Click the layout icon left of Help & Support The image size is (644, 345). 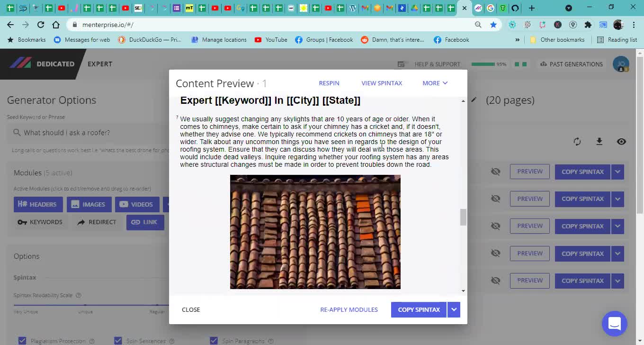point(401,64)
